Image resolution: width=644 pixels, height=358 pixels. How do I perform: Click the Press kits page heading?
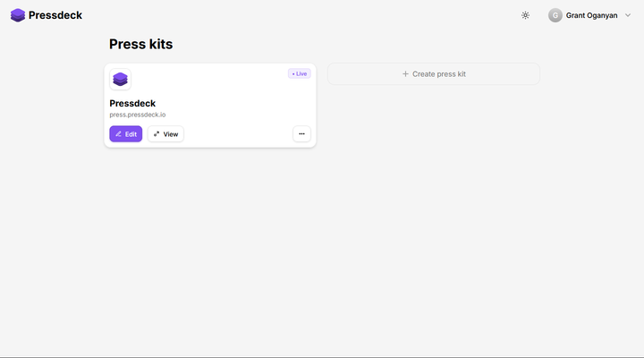tap(140, 44)
